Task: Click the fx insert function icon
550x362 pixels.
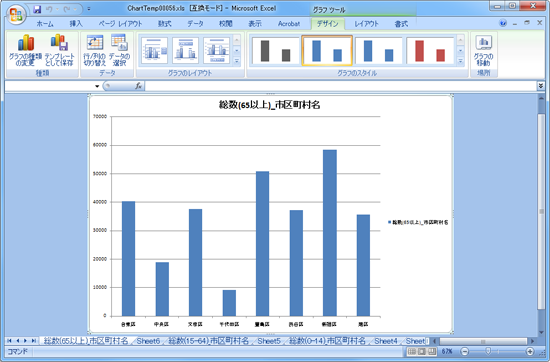Action: coord(139,86)
